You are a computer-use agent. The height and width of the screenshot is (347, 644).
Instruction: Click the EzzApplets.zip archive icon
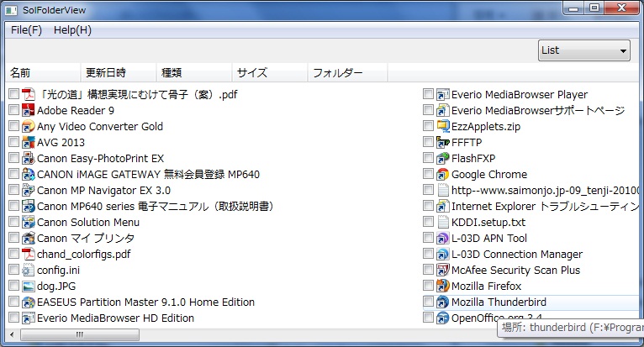point(443,126)
